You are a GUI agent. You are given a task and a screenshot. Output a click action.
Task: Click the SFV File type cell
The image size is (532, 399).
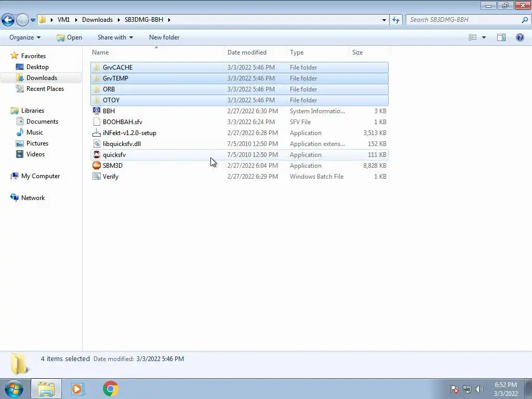pyautogui.click(x=300, y=122)
